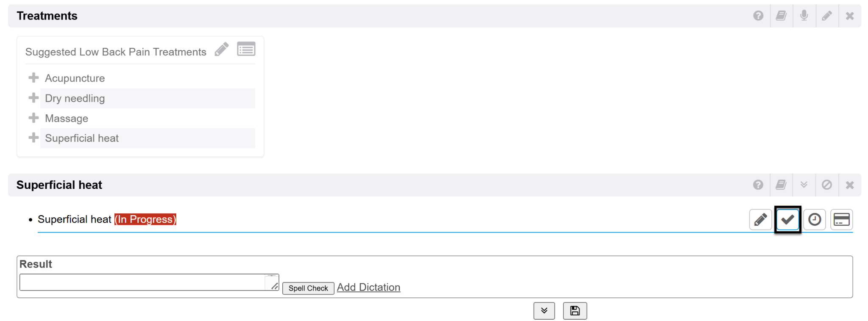Click the Add Dictation link
868x321 pixels.
[368, 288]
